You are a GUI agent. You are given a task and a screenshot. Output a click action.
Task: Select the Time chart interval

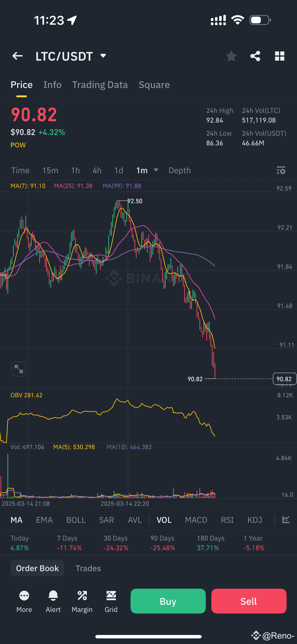pyautogui.click(x=20, y=170)
